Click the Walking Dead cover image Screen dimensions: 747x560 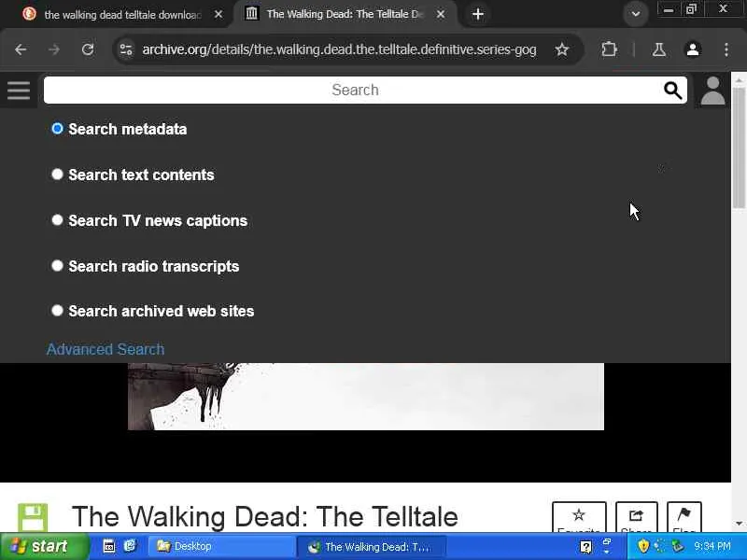(365, 396)
